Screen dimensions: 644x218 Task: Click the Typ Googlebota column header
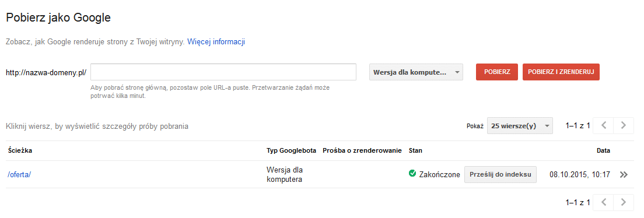291,150
